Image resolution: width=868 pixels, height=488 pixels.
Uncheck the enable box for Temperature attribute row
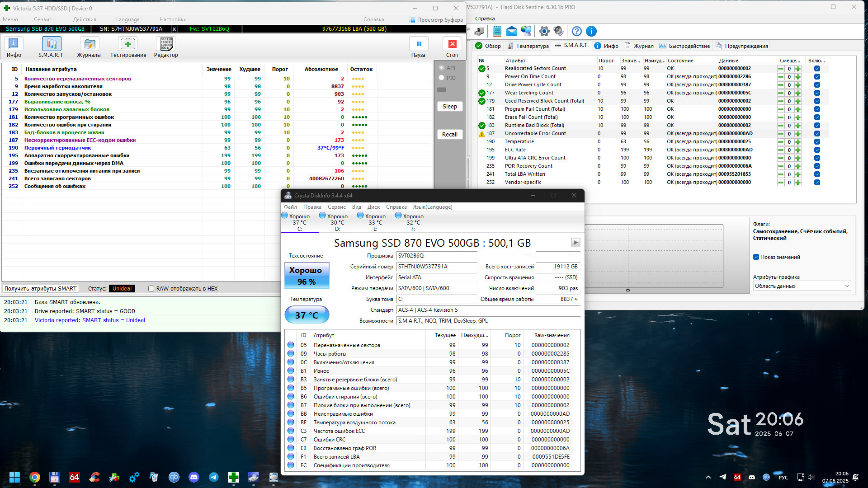[817, 142]
